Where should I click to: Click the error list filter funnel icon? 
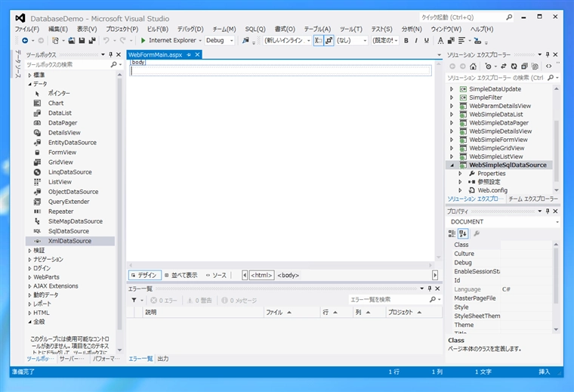pyautogui.click(x=134, y=300)
